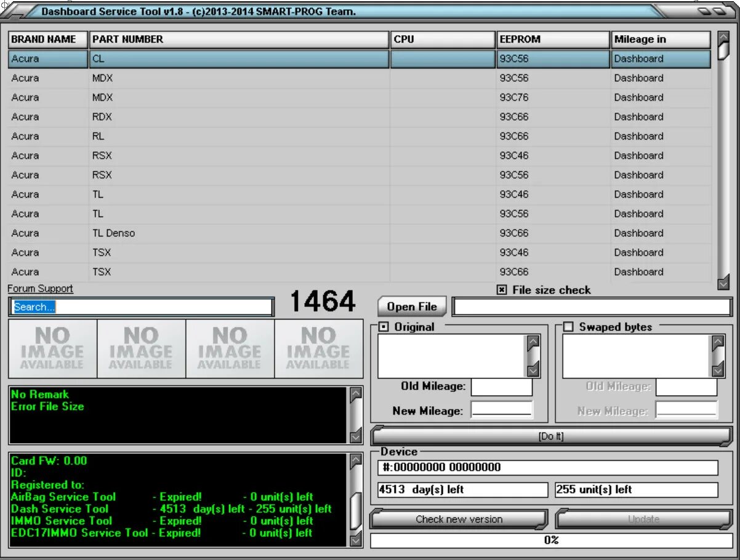The width and height of the screenshot is (740, 560).
Task: Click the Search input field
Action: pyautogui.click(x=142, y=307)
